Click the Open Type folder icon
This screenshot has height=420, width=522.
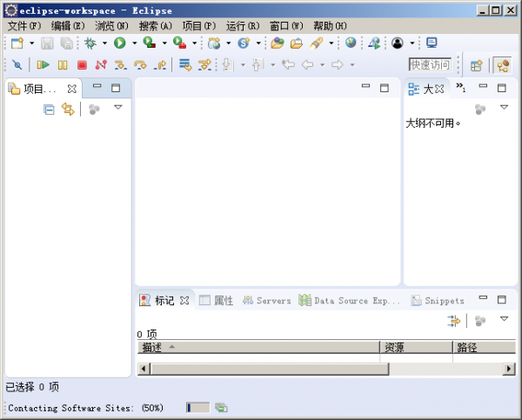point(277,43)
